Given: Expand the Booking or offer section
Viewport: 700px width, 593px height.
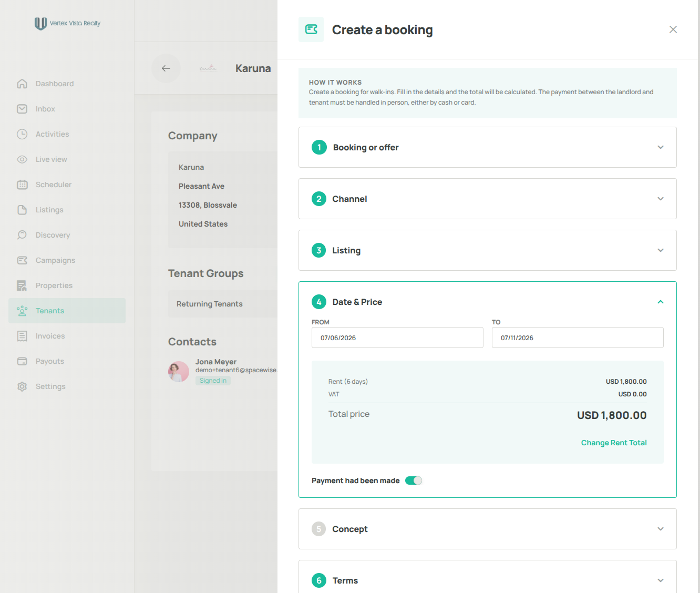Looking at the screenshot, I should pyautogui.click(x=487, y=147).
